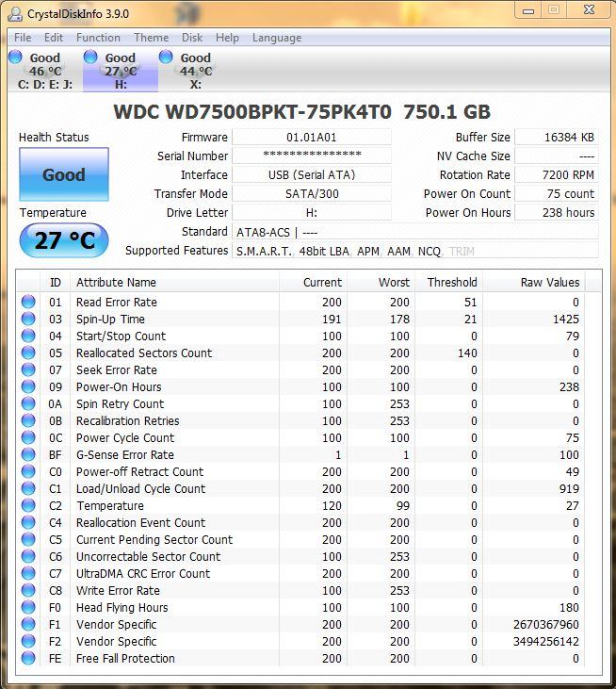This screenshot has height=689, width=616.
Task: Open the Theme menu
Action: [x=152, y=38]
